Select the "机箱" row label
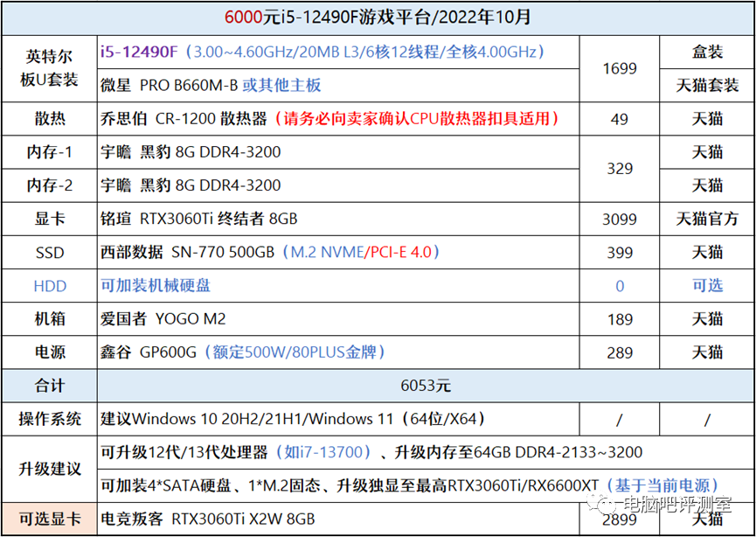Screen dimensions: 756x537 [49, 319]
